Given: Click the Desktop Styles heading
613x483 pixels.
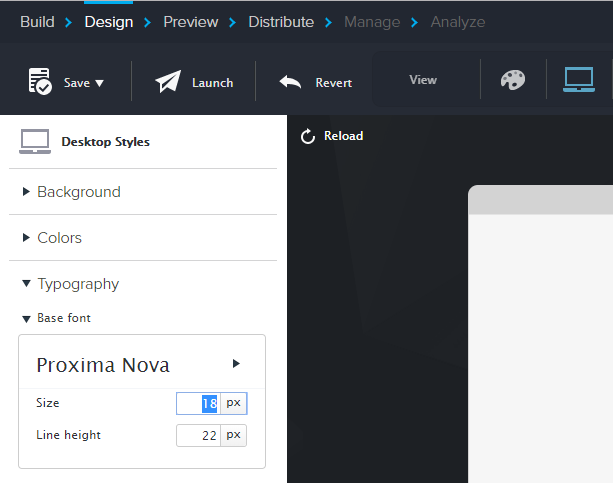Looking at the screenshot, I should point(106,142).
